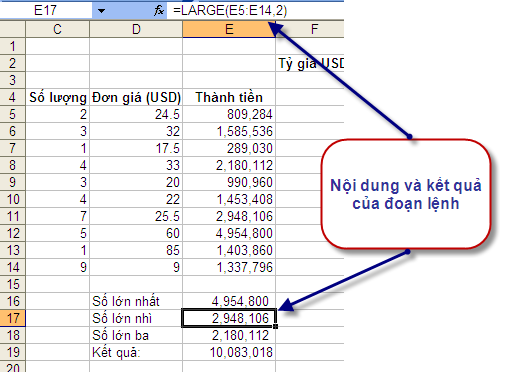Select row 17 header

13,318
